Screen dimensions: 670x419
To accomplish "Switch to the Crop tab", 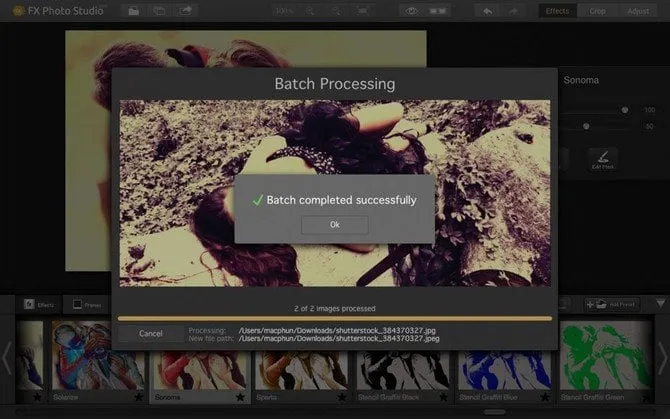I will click(597, 11).
